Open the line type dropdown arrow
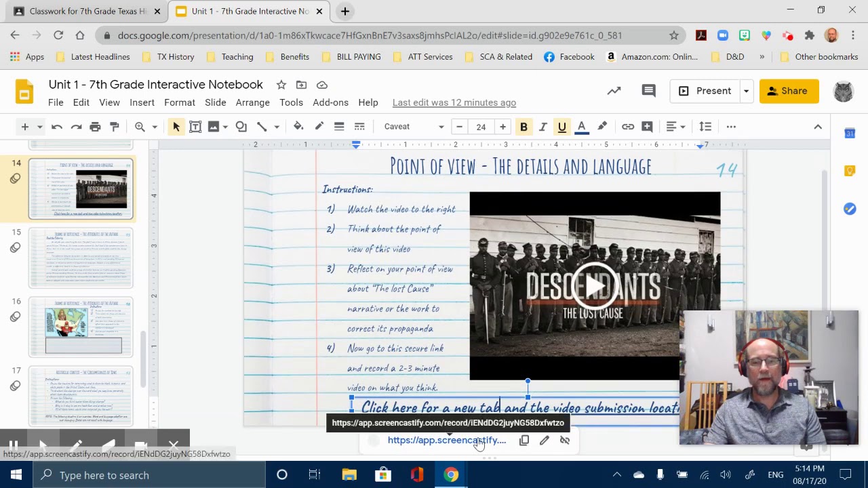The height and width of the screenshot is (488, 868). click(277, 127)
